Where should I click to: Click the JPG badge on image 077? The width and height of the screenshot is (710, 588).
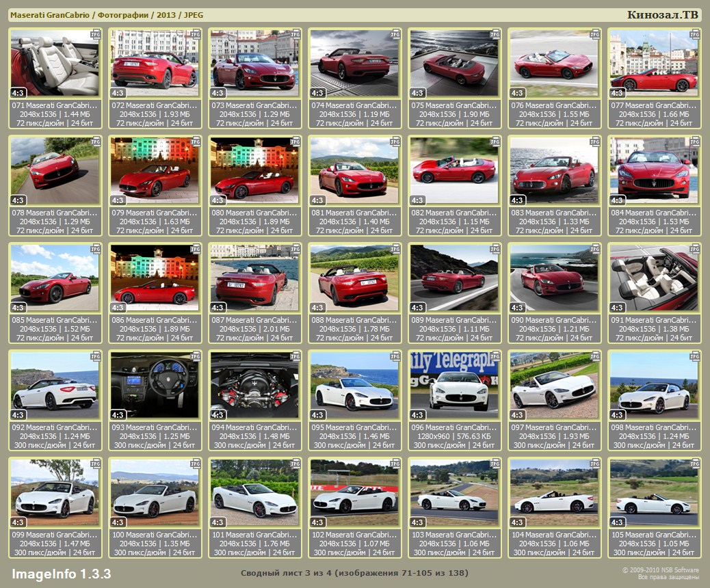(x=694, y=34)
